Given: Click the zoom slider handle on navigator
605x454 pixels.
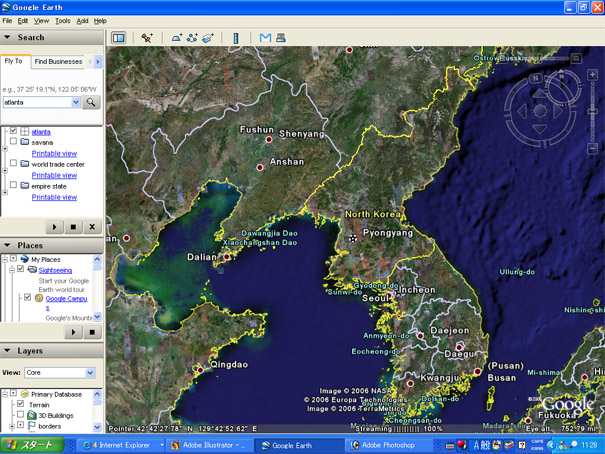Looking at the screenshot, I should (x=592, y=112).
